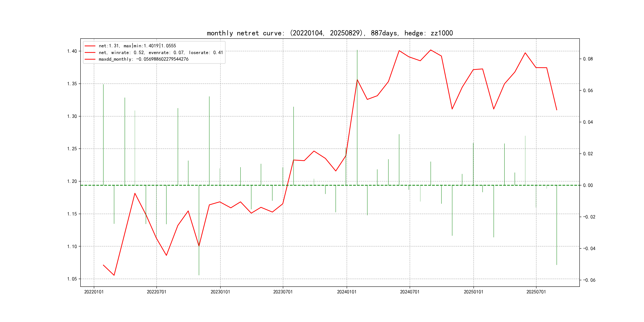Click the -0.06 right axis tick label

coord(589,280)
